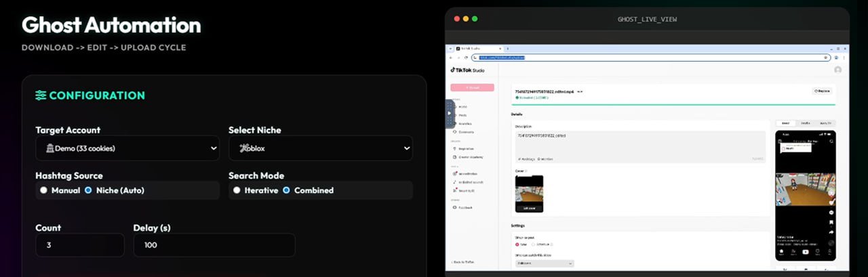The width and height of the screenshot is (868, 277).
Task: Switch preview to the Feed tab
Action: click(785, 123)
